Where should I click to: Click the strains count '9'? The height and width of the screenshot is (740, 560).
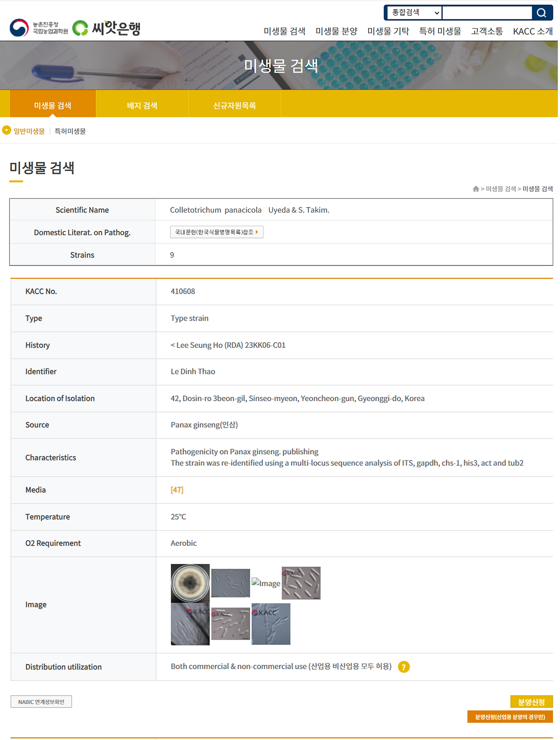pyautogui.click(x=172, y=255)
